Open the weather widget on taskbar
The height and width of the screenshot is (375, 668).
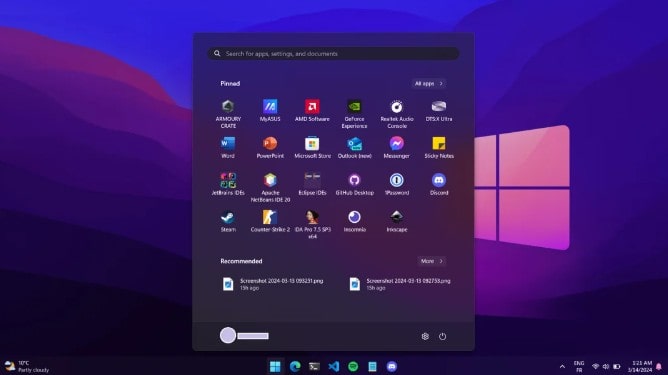tap(26, 366)
